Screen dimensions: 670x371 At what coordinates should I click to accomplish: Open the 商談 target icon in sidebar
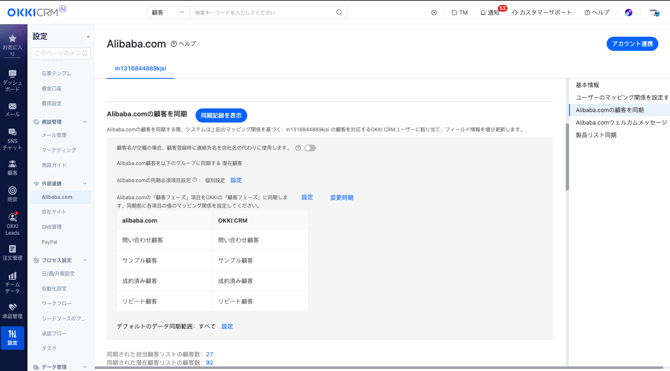click(12, 191)
